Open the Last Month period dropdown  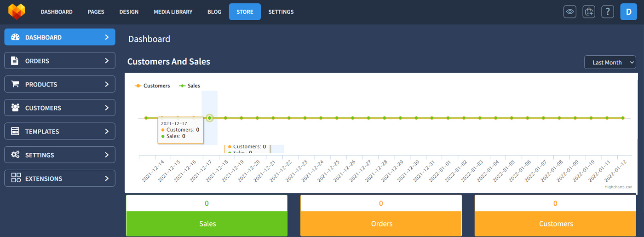coord(609,63)
